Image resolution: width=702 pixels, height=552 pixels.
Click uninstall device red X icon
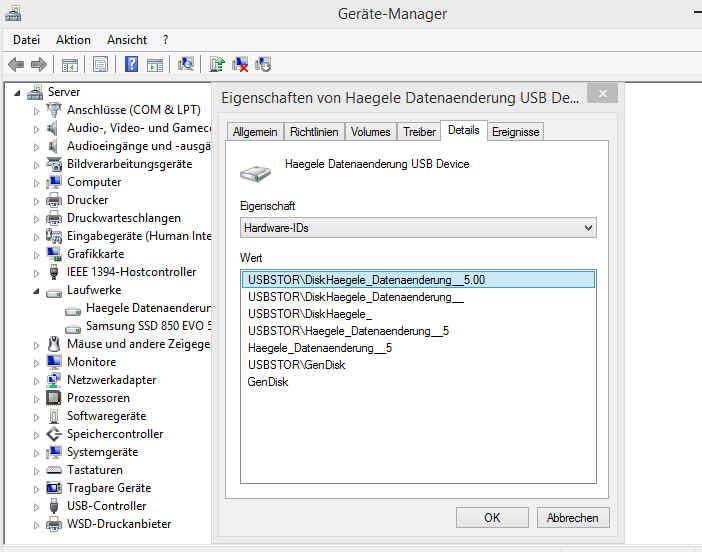(x=240, y=65)
